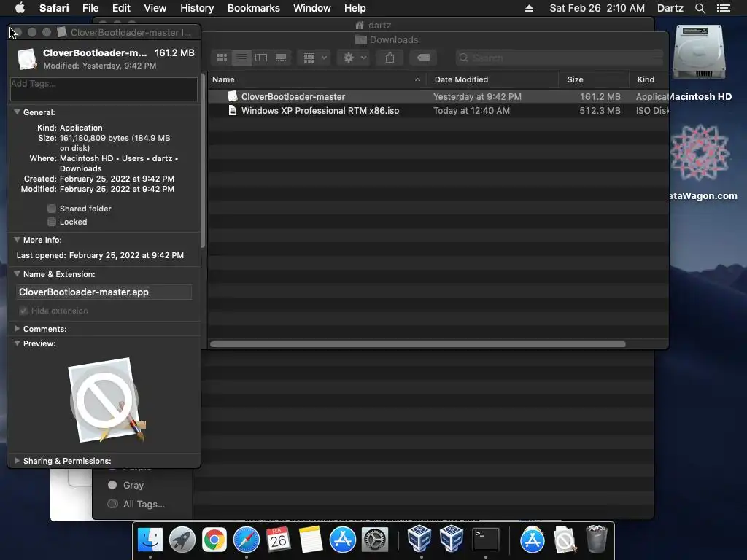Toggle the Hide extension checkbox
Screen dimensions: 747x560
[x=23, y=311]
